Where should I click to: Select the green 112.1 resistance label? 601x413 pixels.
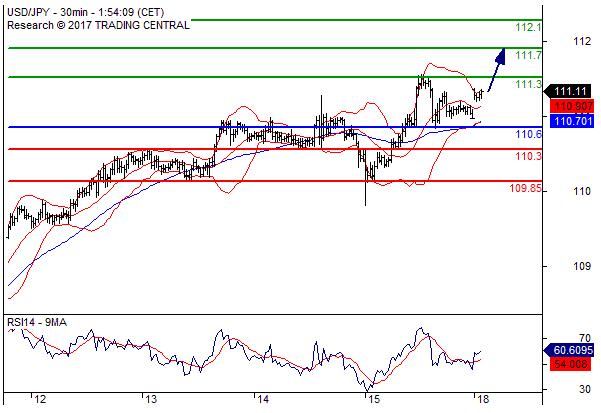click(529, 27)
